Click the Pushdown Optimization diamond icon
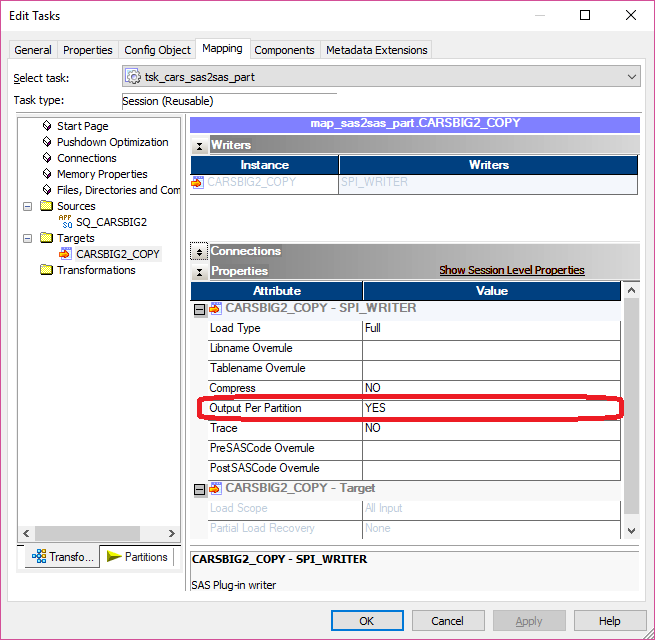The height and width of the screenshot is (640, 655). 47,142
